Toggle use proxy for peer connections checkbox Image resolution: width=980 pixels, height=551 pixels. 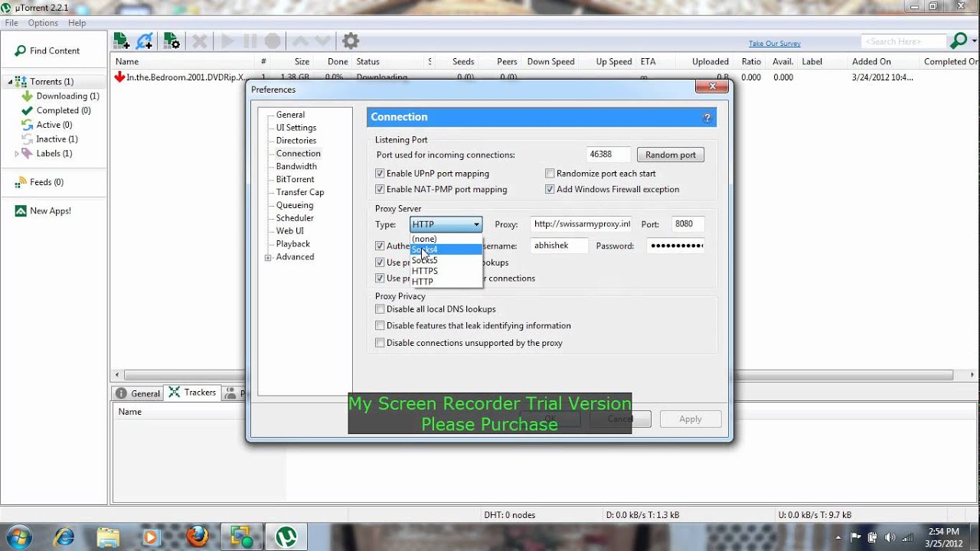click(380, 279)
